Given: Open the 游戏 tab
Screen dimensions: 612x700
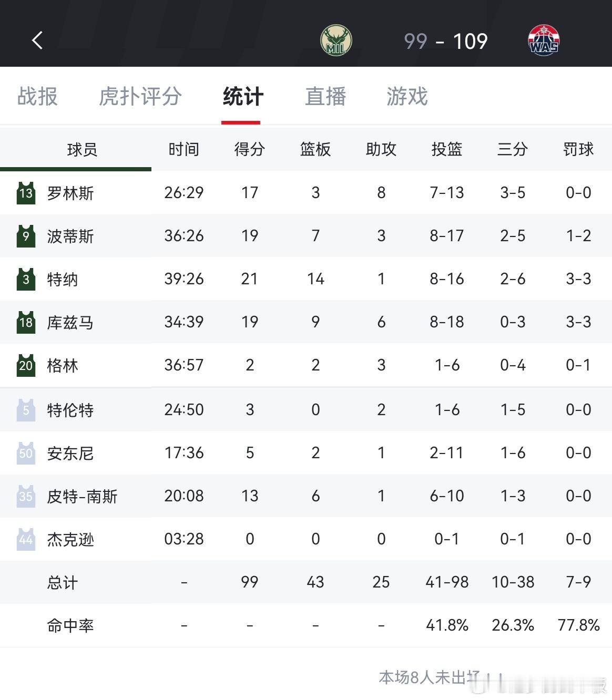Looking at the screenshot, I should pos(405,97).
